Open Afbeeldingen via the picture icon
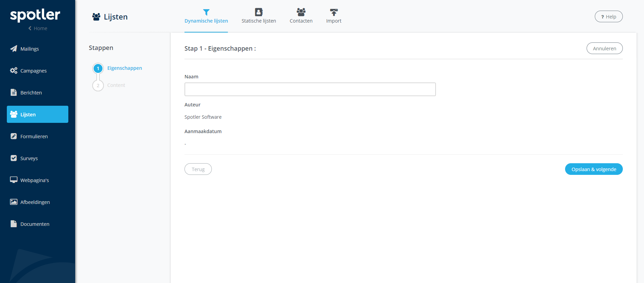 pos(14,202)
